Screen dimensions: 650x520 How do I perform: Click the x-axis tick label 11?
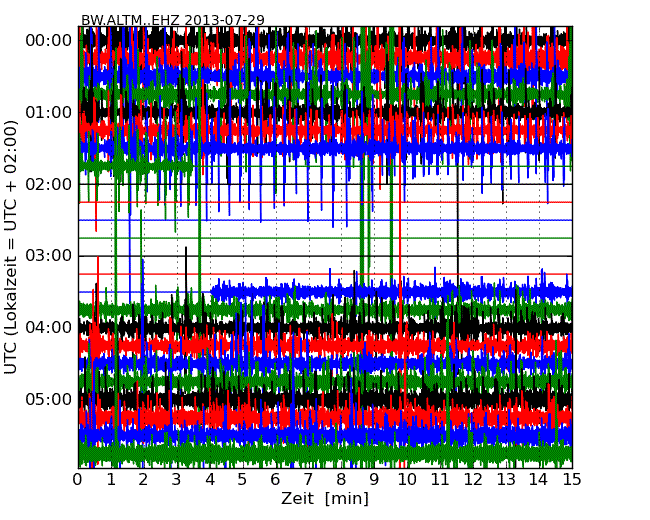point(440,479)
